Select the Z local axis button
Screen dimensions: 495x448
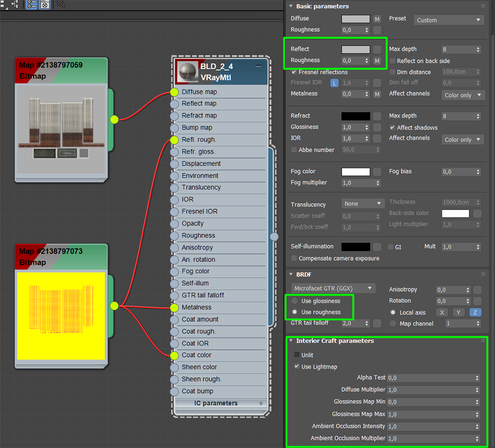click(x=475, y=313)
